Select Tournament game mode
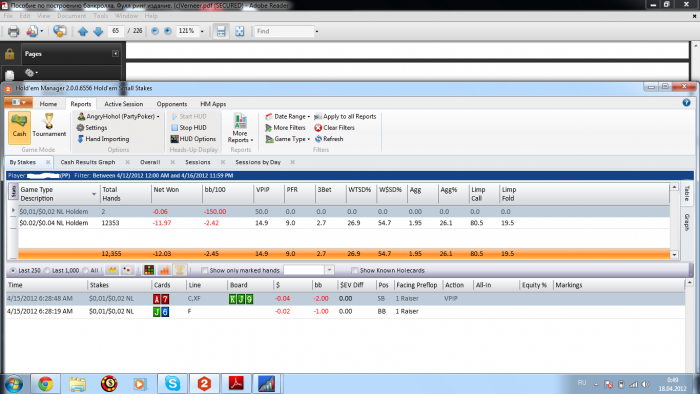 pos(49,126)
